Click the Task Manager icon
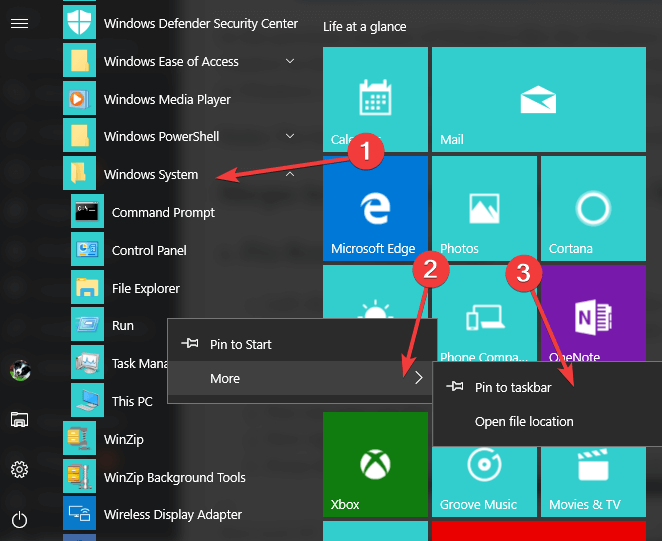The width and height of the screenshot is (662, 541). tap(87, 363)
